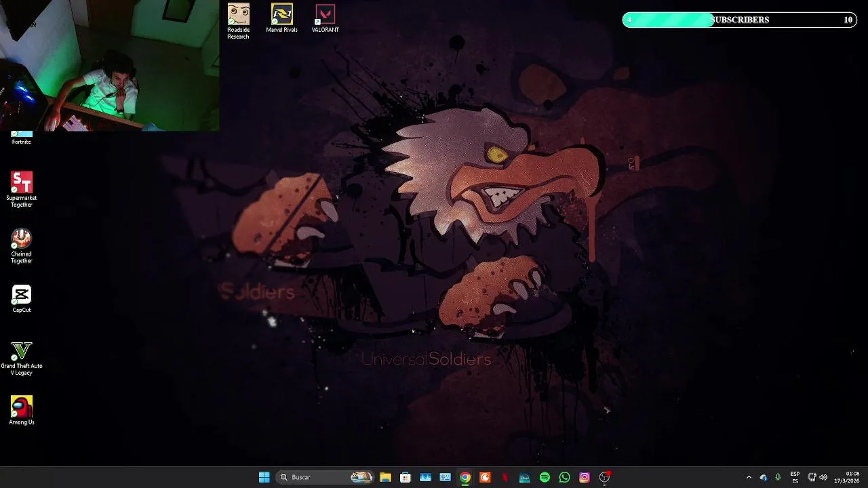This screenshot has width=868, height=488.
Task: Open Microsoft Store from the taskbar
Action: pos(405,477)
